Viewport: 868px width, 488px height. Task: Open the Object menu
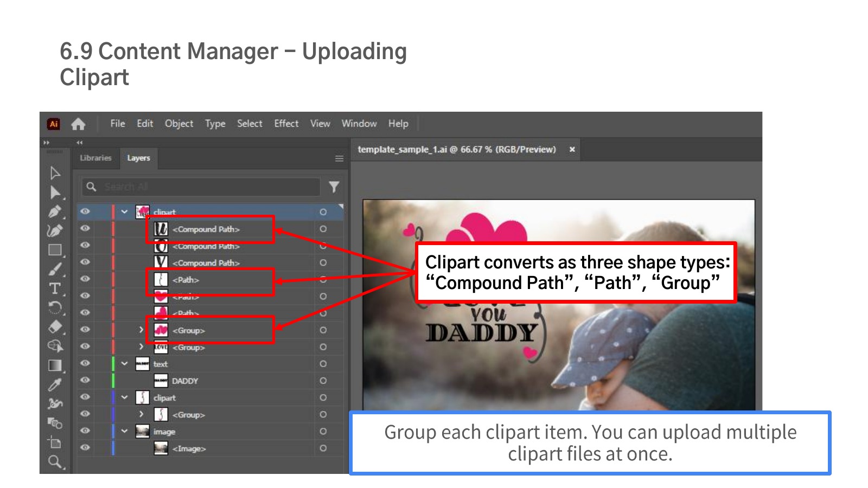click(179, 124)
